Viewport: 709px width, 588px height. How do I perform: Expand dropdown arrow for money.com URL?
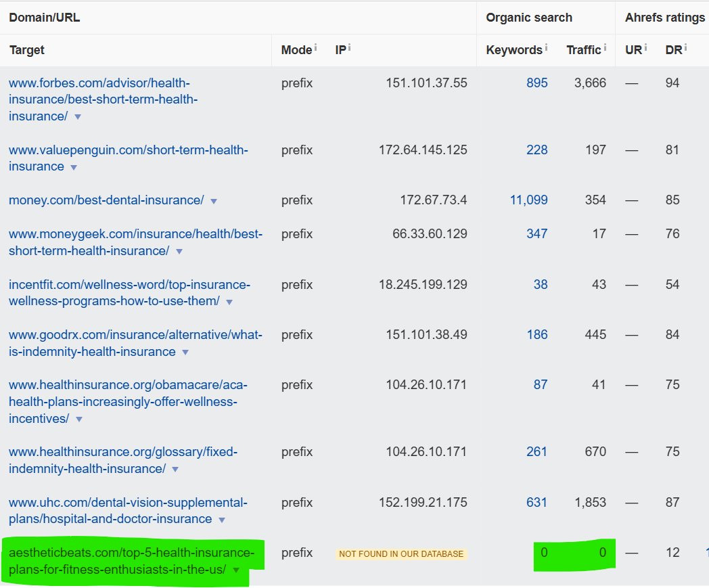tap(214, 201)
